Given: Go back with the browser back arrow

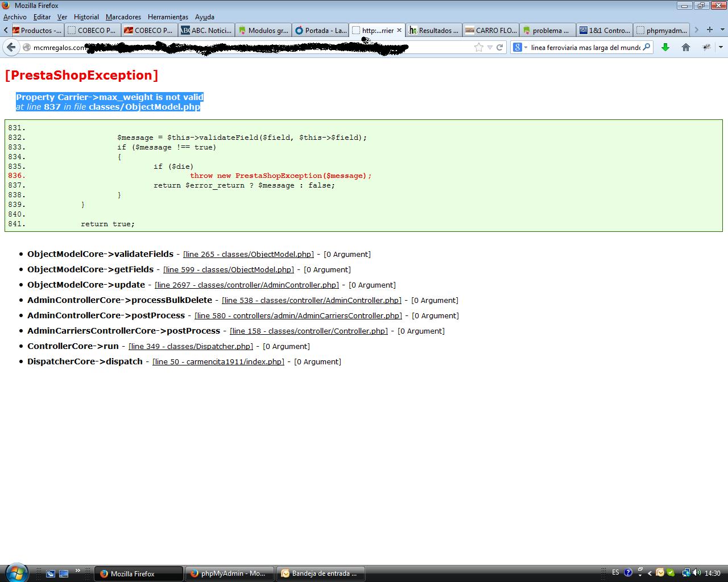Looking at the screenshot, I should [11, 47].
